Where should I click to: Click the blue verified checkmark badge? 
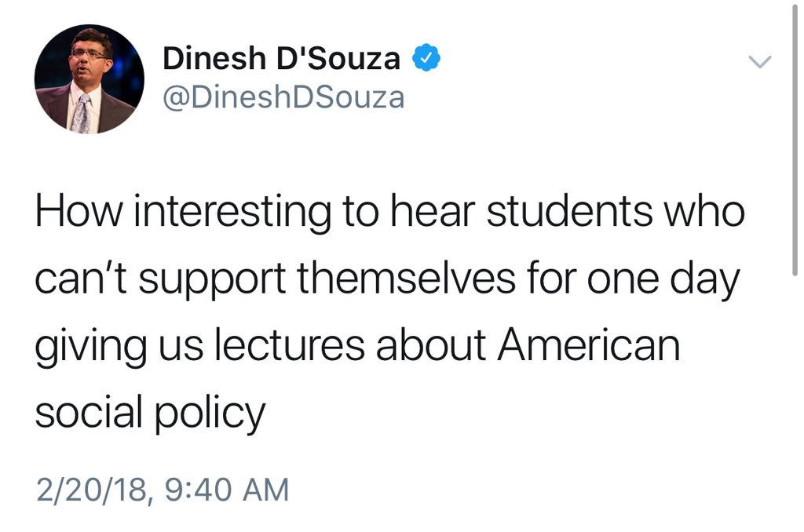pos(426,58)
